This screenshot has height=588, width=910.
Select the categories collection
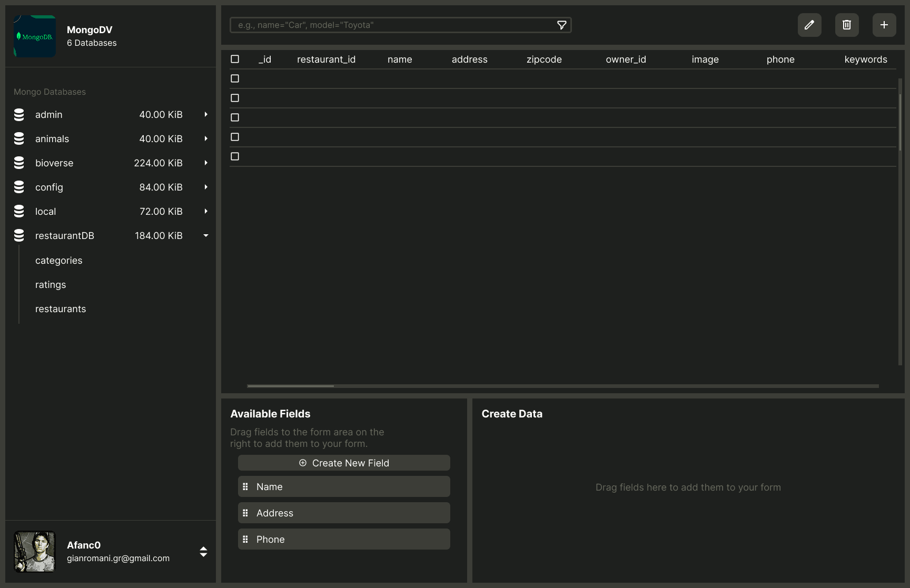[59, 261]
